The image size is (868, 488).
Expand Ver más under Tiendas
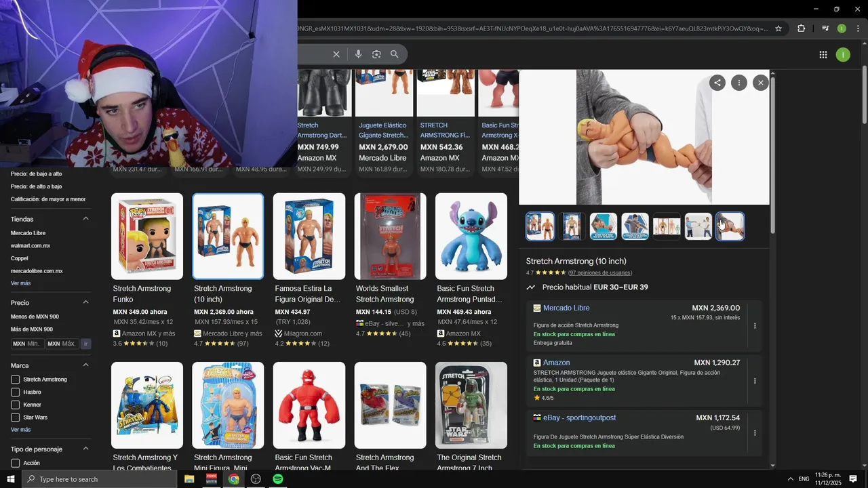[20, 283]
